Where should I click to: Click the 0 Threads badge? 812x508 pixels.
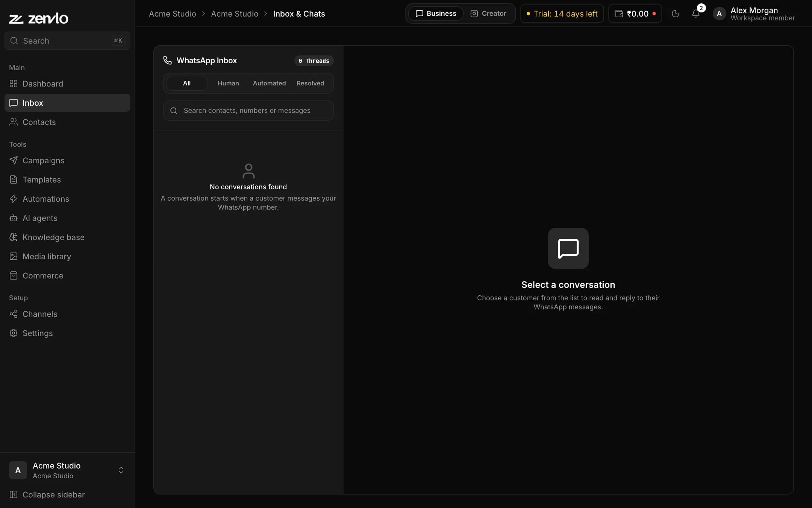coord(314,61)
